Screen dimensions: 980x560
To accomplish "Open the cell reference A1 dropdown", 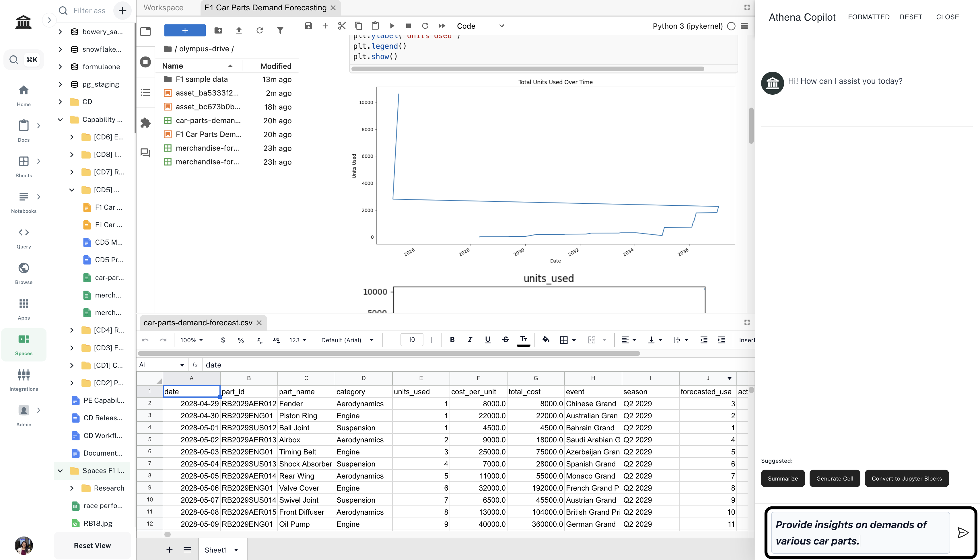I will pyautogui.click(x=182, y=365).
